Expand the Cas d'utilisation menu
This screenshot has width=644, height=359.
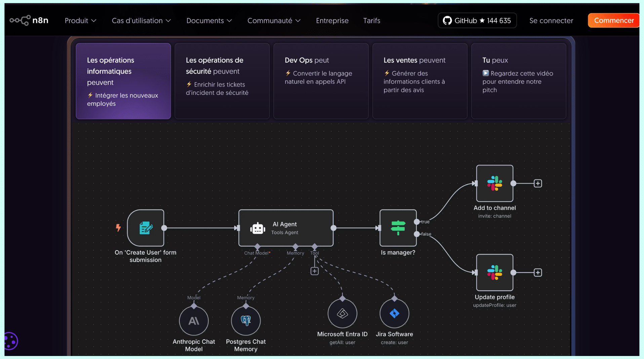coord(141,20)
